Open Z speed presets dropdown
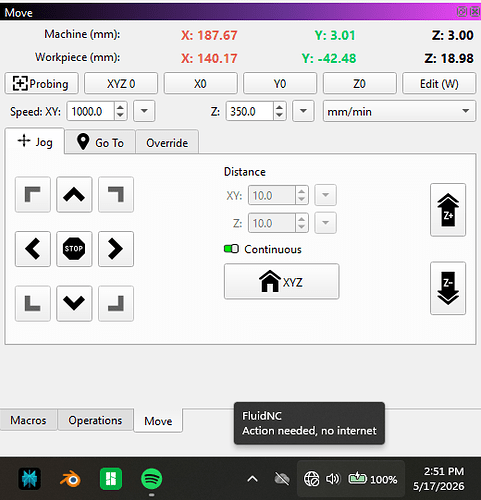The image size is (481, 500). [303, 111]
